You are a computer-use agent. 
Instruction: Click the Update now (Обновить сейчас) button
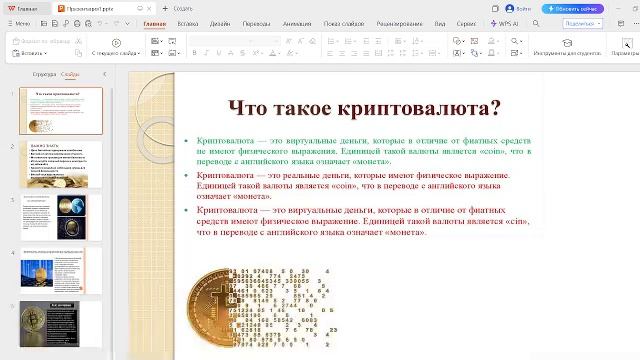coord(573,9)
